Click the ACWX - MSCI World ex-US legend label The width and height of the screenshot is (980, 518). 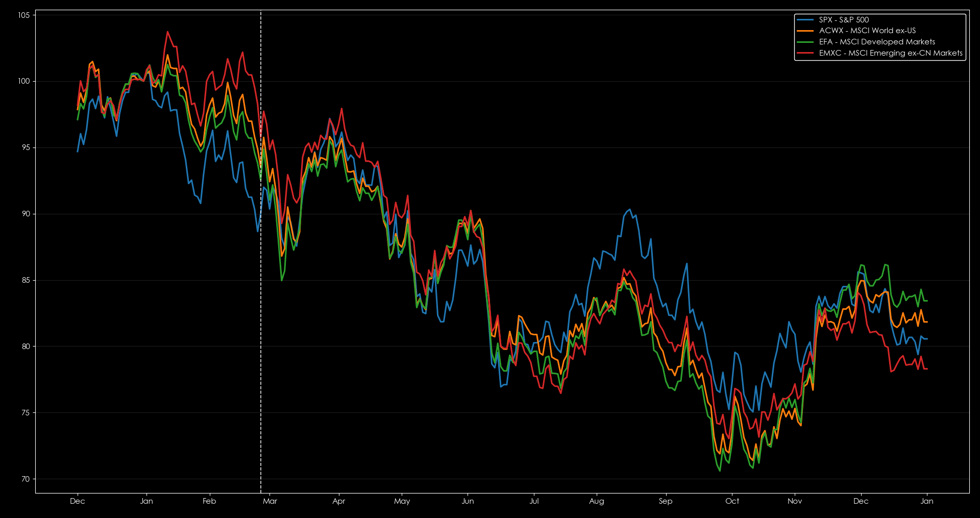pyautogui.click(x=867, y=31)
